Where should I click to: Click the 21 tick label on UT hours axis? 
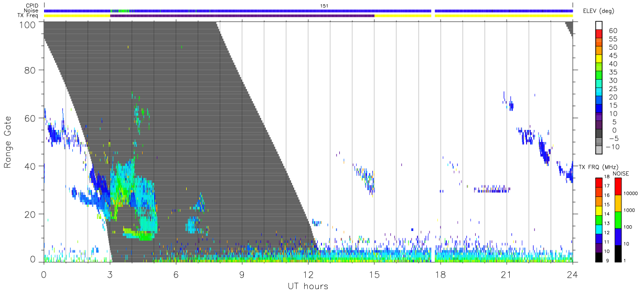point(507,275)
